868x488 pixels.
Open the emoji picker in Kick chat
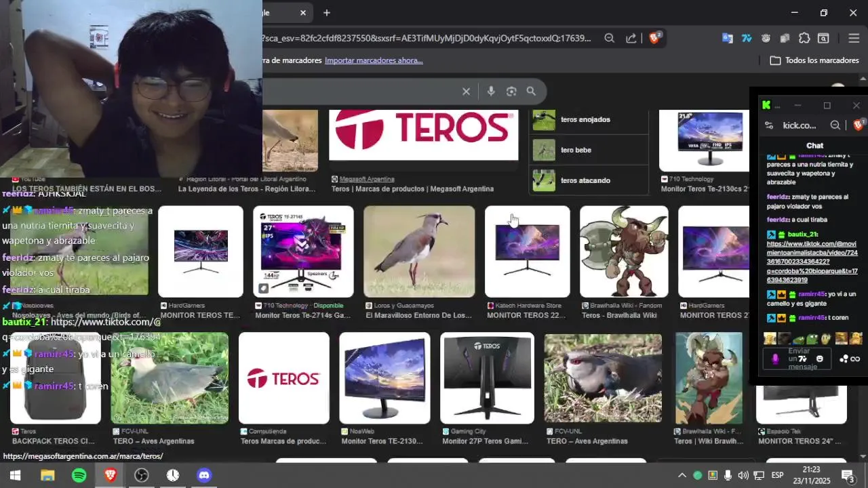coord(820,359)
